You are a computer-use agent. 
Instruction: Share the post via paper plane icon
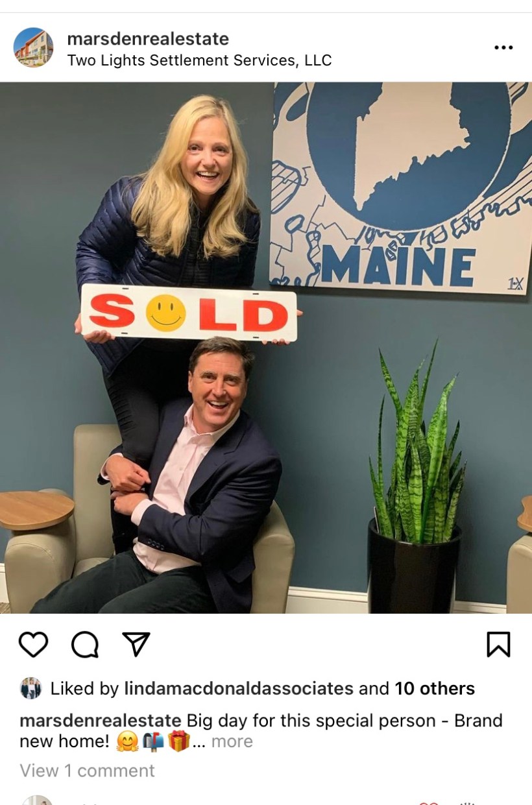click(136, 644)
